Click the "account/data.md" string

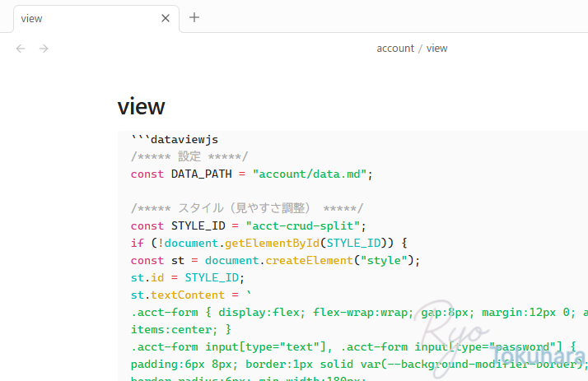click(310, 174)
